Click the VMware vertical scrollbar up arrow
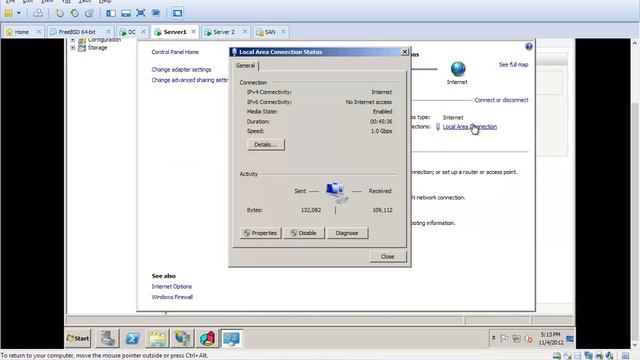The image size is (640, 360). 635,43
